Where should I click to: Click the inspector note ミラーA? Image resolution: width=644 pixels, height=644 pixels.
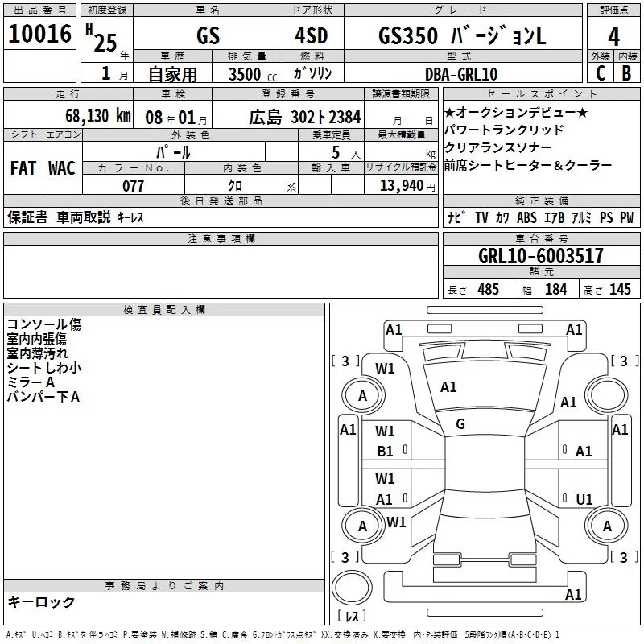pos(31,382)
